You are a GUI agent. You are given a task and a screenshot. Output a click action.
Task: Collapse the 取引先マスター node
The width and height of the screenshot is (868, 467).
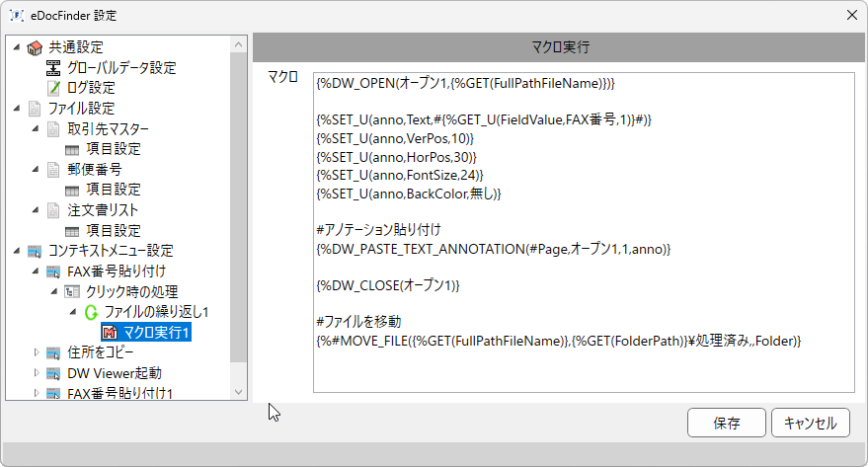pos(36,129)
